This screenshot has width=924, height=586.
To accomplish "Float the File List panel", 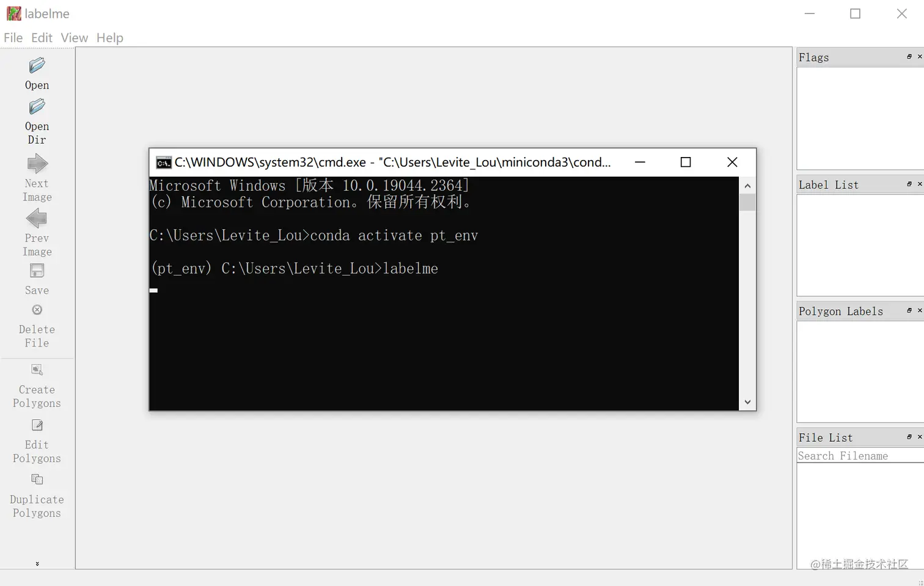I will pos(909,437).
